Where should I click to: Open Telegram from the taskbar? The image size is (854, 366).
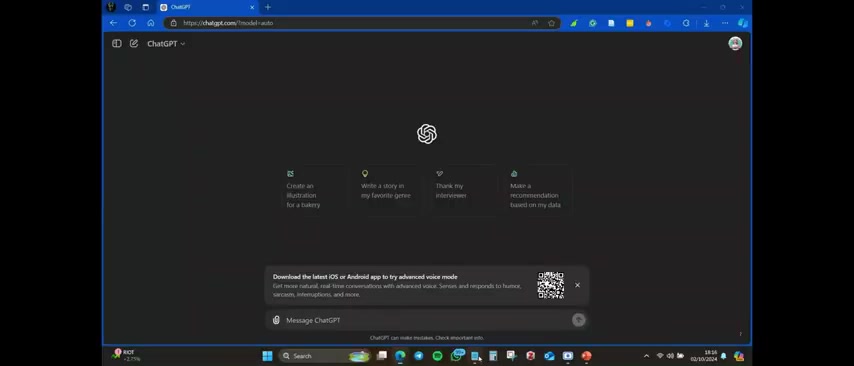coord(419,356)
